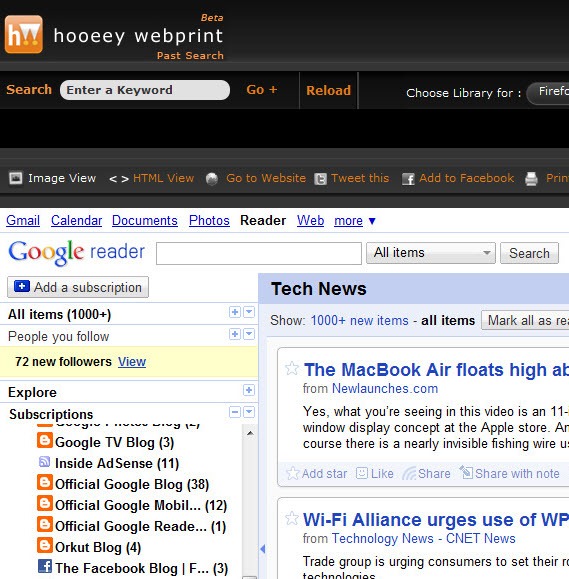
Task: Click the Reload button
Action: coord(328,90)
